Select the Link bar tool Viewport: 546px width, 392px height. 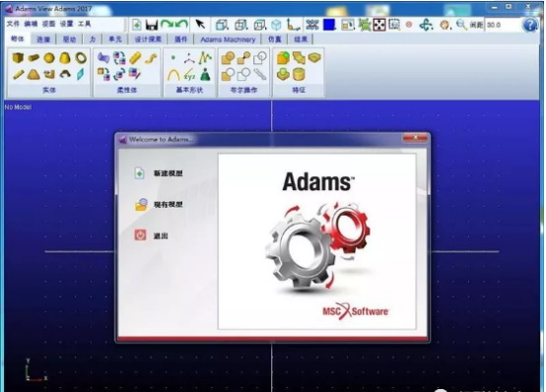(x=18, y=74)
